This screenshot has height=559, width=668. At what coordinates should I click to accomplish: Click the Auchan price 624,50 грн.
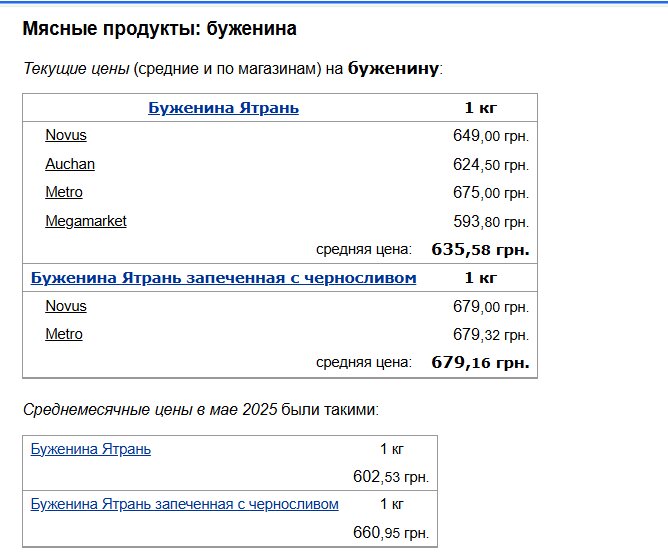pyautogui.click(x=491, y=165)
